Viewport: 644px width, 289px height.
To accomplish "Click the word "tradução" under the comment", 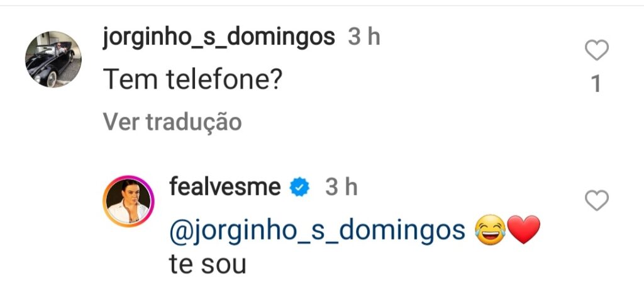I will 194,122.
